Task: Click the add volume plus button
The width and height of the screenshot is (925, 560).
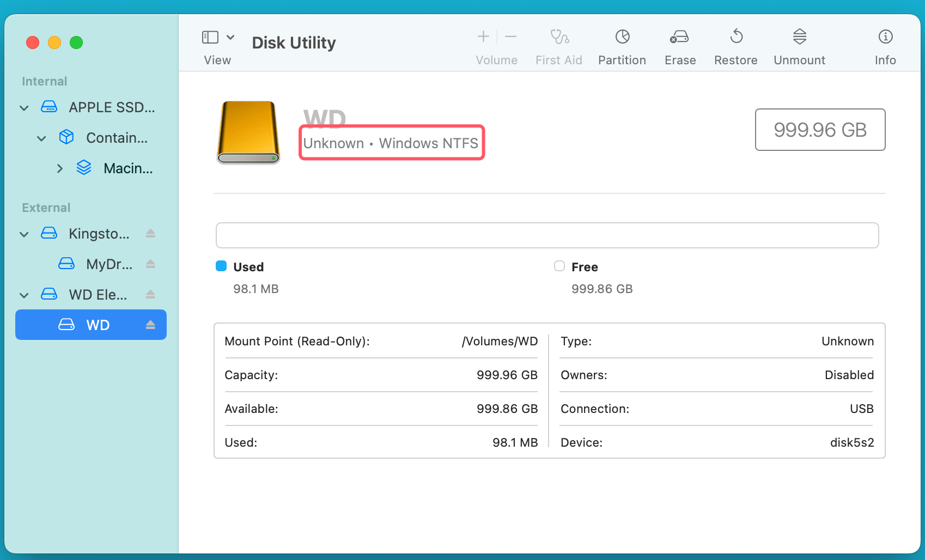Action: (483, 36)
